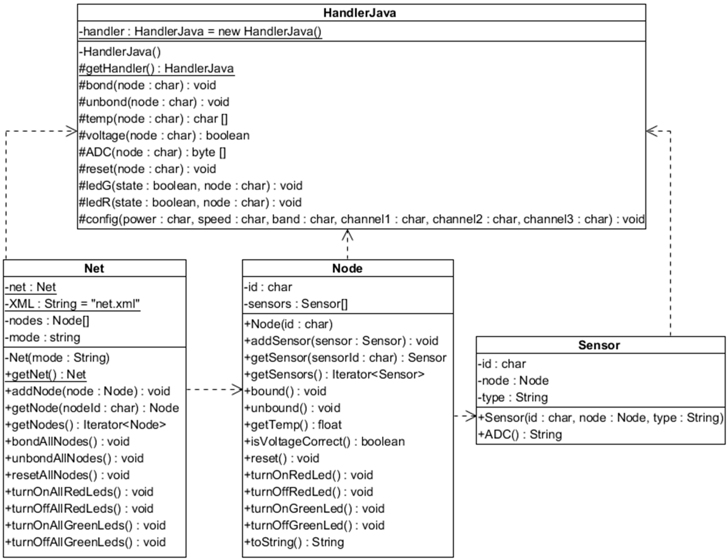728x560 pixels.
Task: Select the Net class title
Action: point(94,269)
